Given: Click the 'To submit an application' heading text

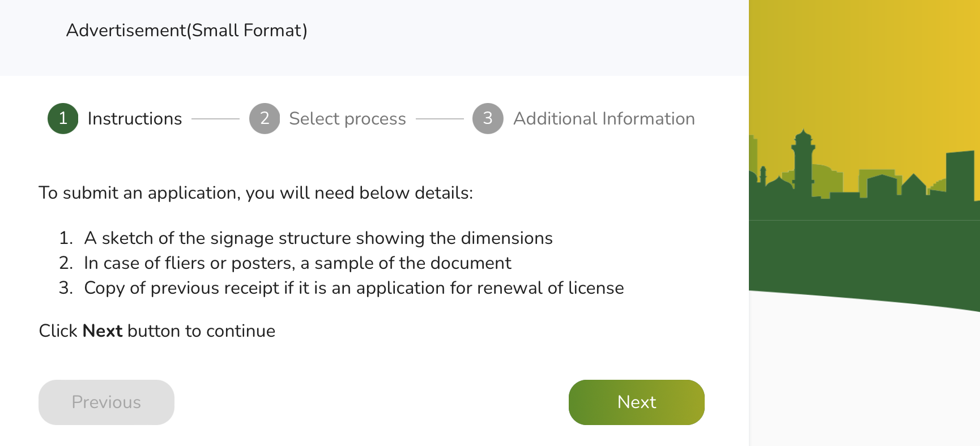Looking at the screenshot, I should coord(255,193).
